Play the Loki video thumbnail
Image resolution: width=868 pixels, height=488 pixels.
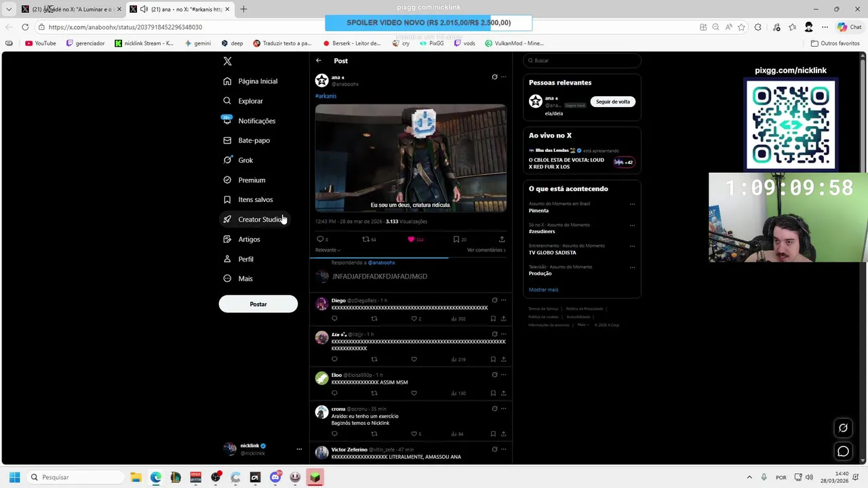(410, 158)
